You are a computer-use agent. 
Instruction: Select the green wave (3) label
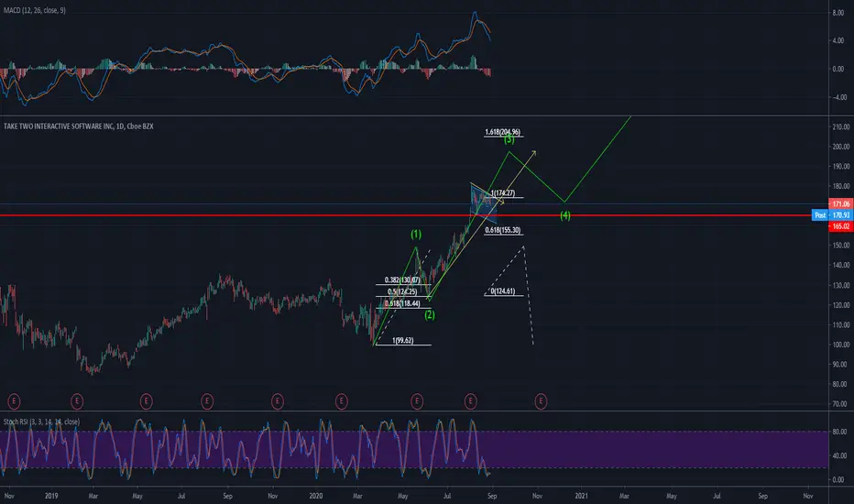click(x=509, y=140)
